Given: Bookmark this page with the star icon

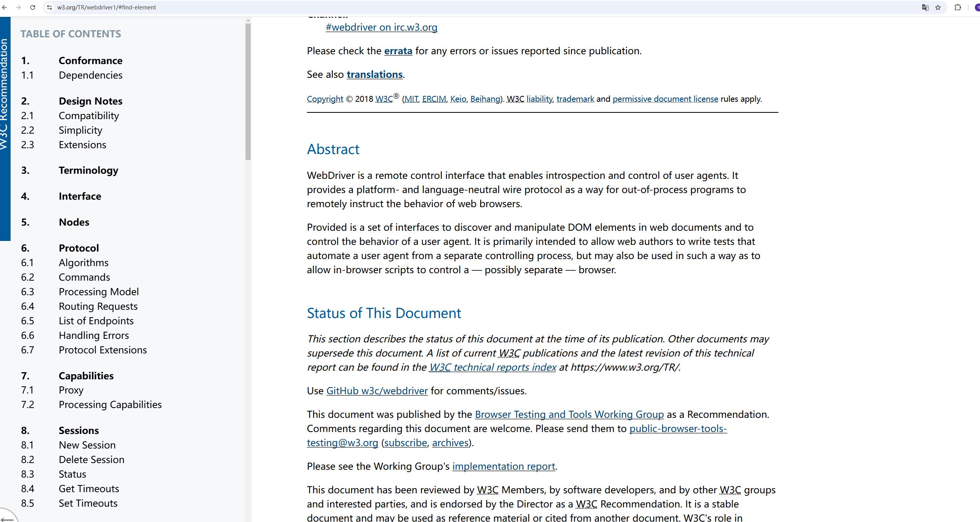Looking at the screenshot, I should pos(938,7).
